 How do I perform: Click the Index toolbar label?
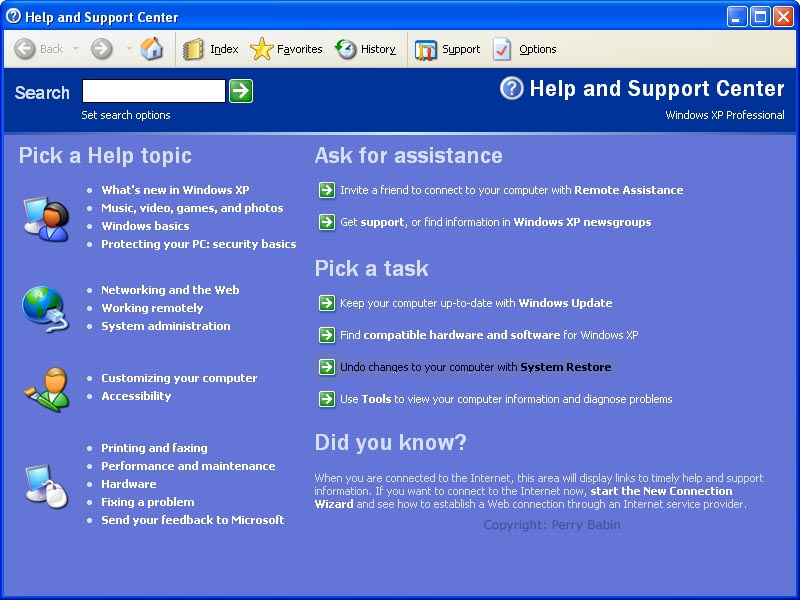pyautogui.click(x=224, y=49)
